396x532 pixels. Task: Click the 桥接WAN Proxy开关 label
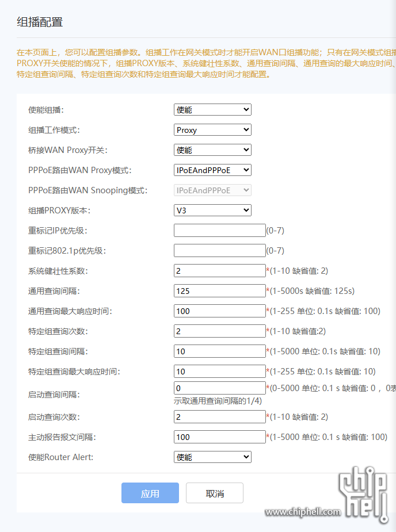click(68, 150)
